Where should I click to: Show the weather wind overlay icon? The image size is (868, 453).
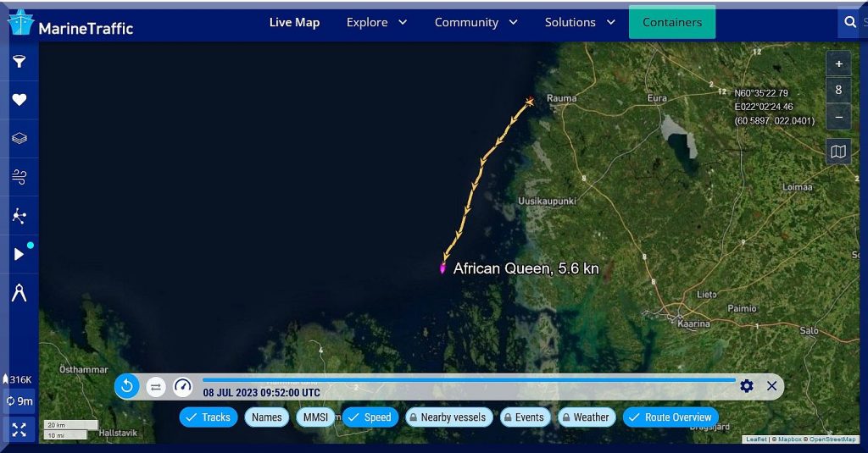(19, 176)
